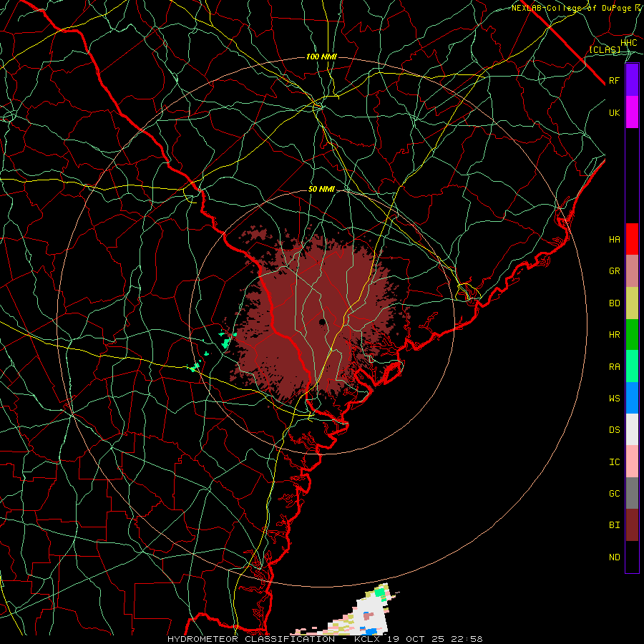Click the UK legend label
Viewport: 644px width, 644px height.
(x=614, y=112)
